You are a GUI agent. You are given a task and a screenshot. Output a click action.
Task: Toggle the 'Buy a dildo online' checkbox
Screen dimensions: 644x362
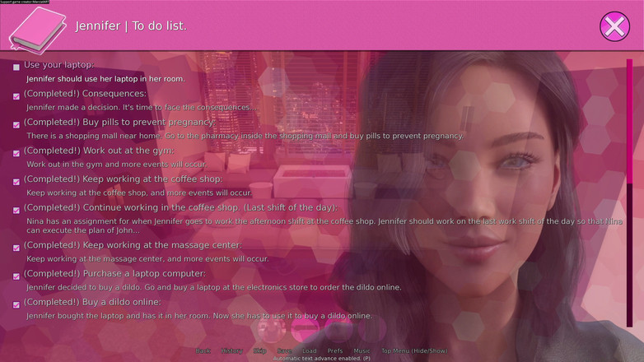pyautogui.click(x=16, y=304)
